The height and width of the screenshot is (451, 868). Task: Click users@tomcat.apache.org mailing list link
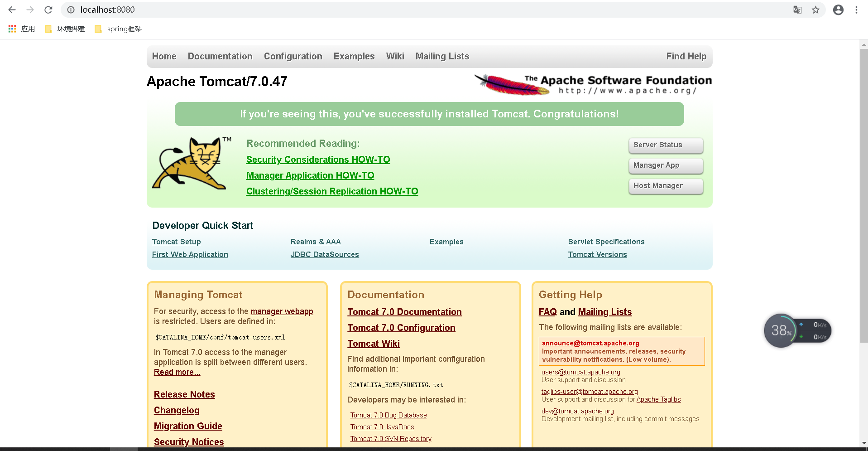[x=581, y=372]
